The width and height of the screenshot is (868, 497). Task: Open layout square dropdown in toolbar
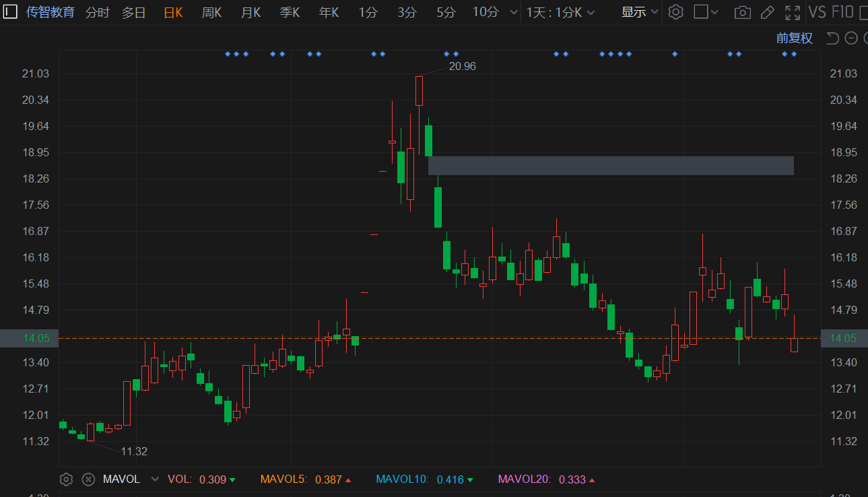click(x=706, y=12)
